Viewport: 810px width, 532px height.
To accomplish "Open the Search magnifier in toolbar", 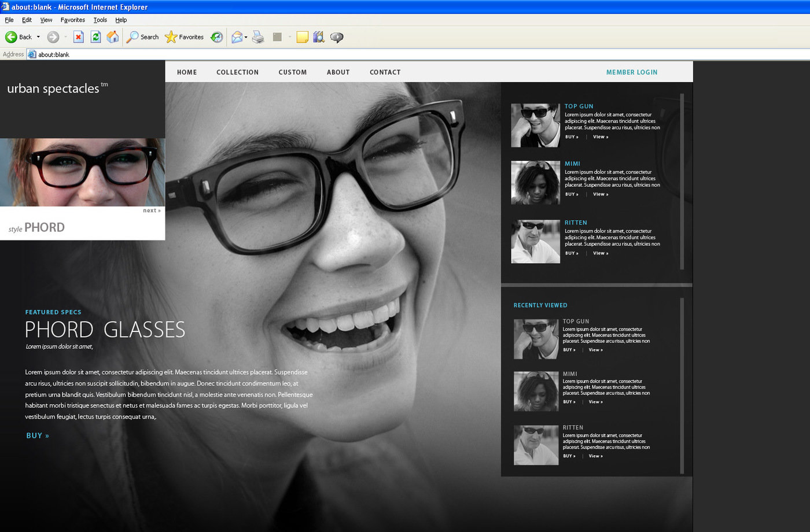I will [142, 37].
